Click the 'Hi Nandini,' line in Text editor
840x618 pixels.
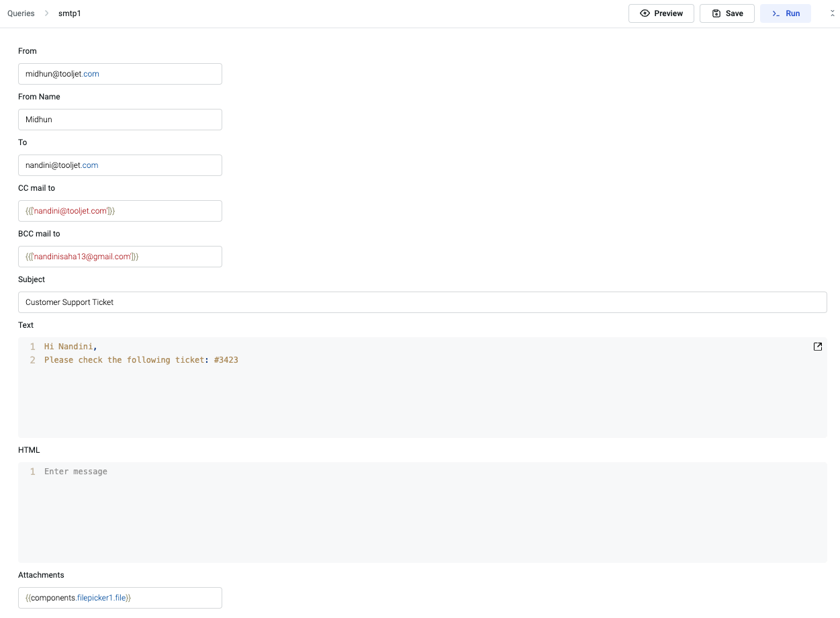click(x=71, y=347)
